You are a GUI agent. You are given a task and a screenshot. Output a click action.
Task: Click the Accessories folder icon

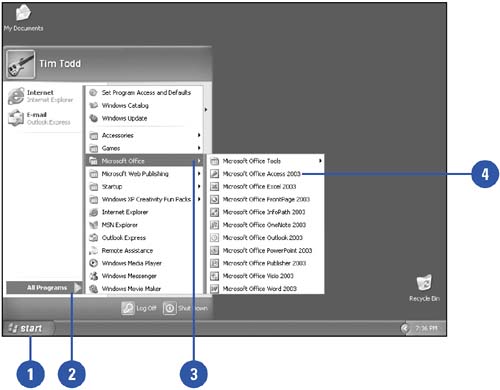pos(94,135)
